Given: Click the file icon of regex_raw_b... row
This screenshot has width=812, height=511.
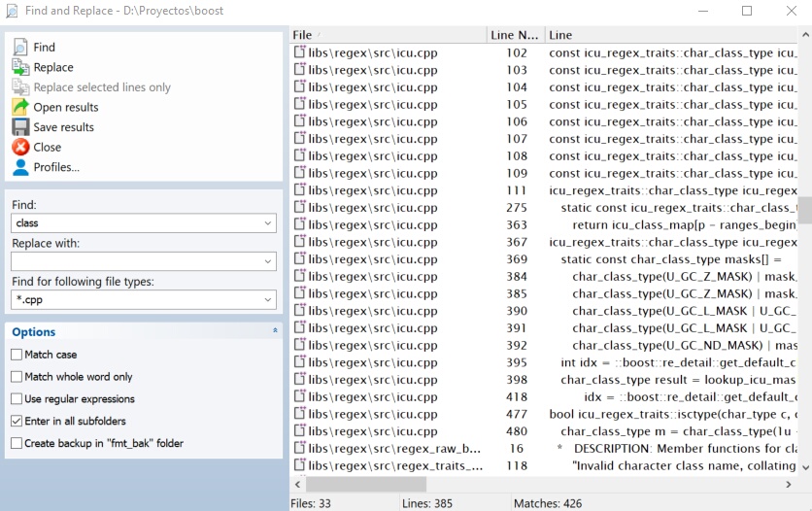Looking at the screenshot, I should tap(299, 447).
